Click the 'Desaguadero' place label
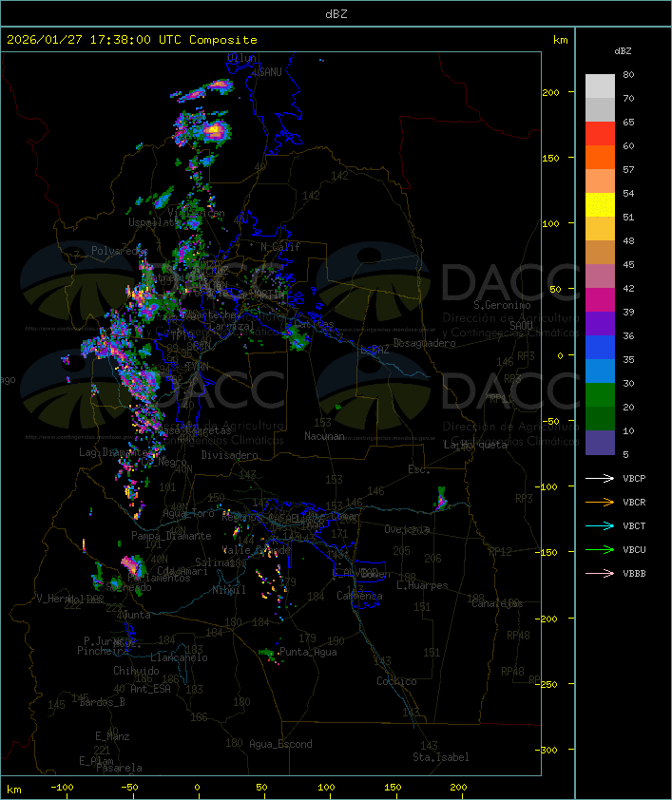 [424, 343]
